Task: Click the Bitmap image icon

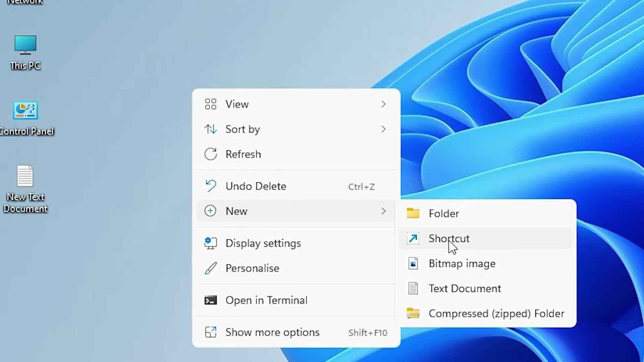Action: (x=413, y=263)
